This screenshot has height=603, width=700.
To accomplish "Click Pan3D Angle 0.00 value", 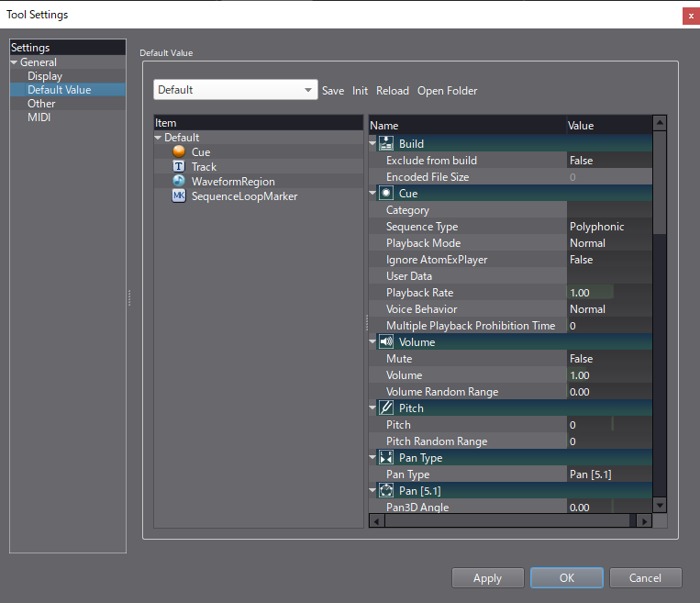I will (609, 507).
